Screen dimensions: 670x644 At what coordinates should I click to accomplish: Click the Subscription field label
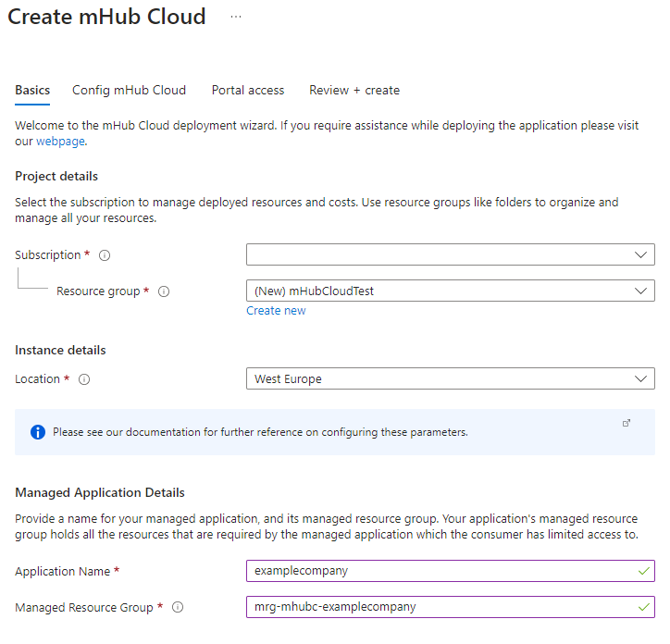tap(48, 255)
